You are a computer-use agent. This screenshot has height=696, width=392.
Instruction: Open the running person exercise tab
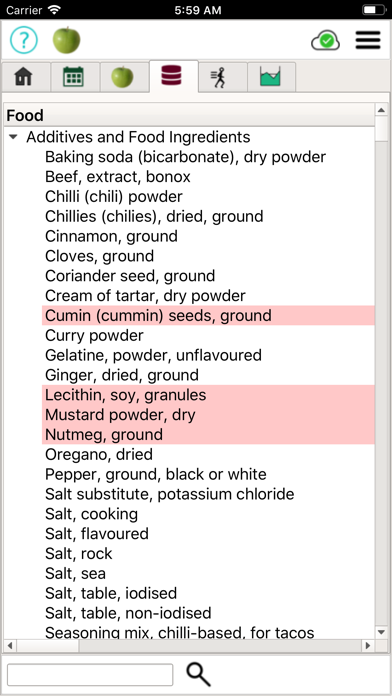point(220,77)
